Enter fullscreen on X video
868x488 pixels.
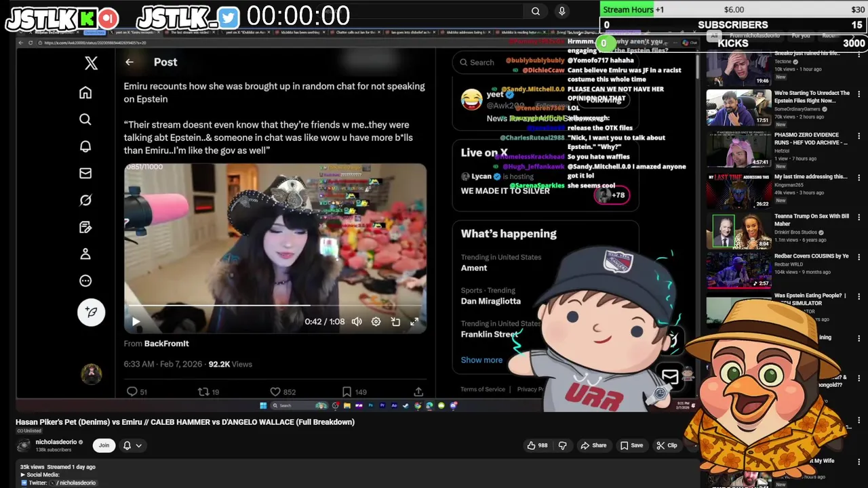414,322
